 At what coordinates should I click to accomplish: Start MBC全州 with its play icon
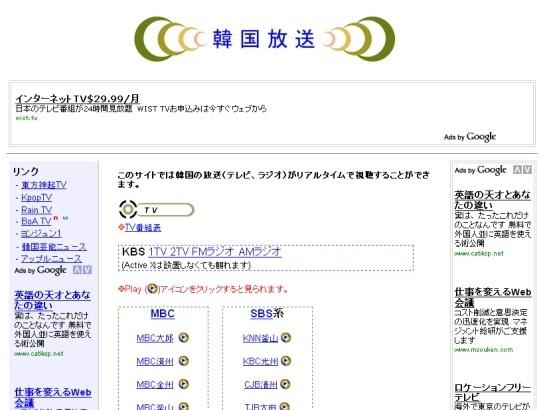(184, 384)
